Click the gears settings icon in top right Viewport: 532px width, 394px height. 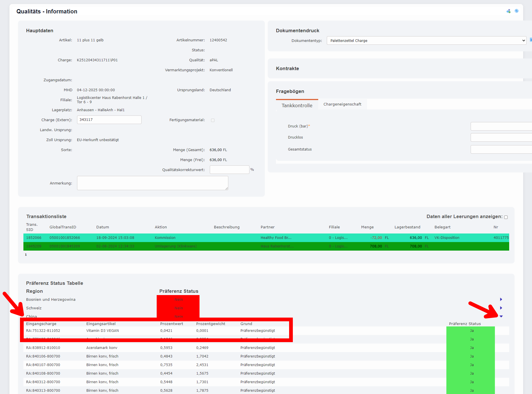(509, 11)
